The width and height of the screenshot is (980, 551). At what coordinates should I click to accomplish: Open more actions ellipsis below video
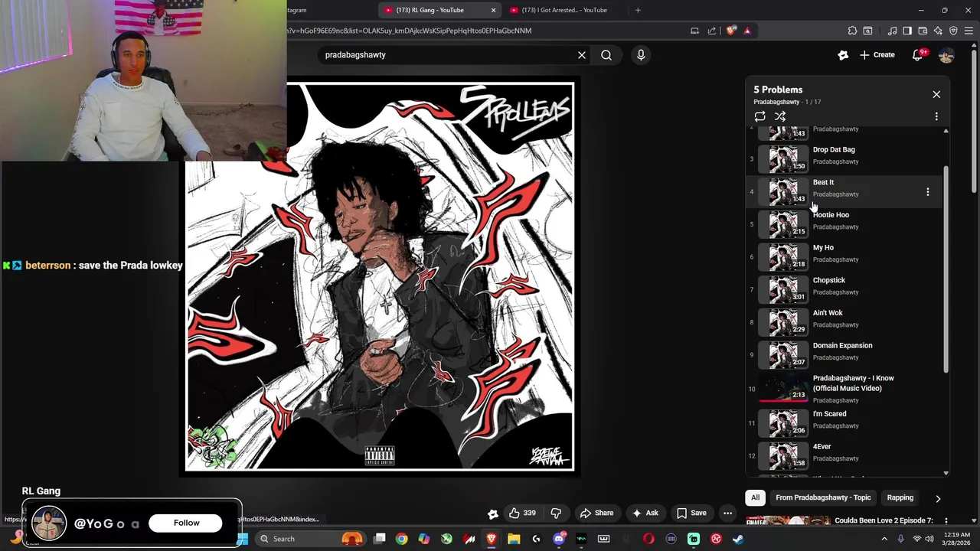click(x=728, y=513)
